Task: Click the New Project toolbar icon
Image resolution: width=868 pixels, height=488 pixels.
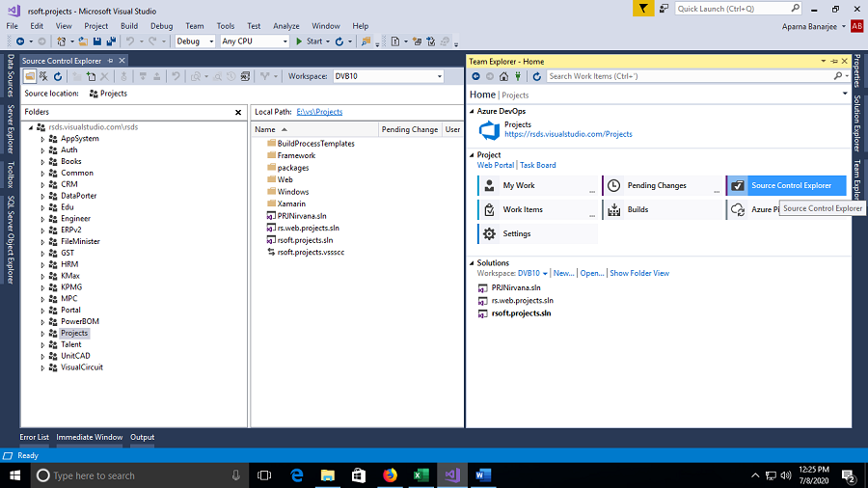Action: click(x=62, y=41)
